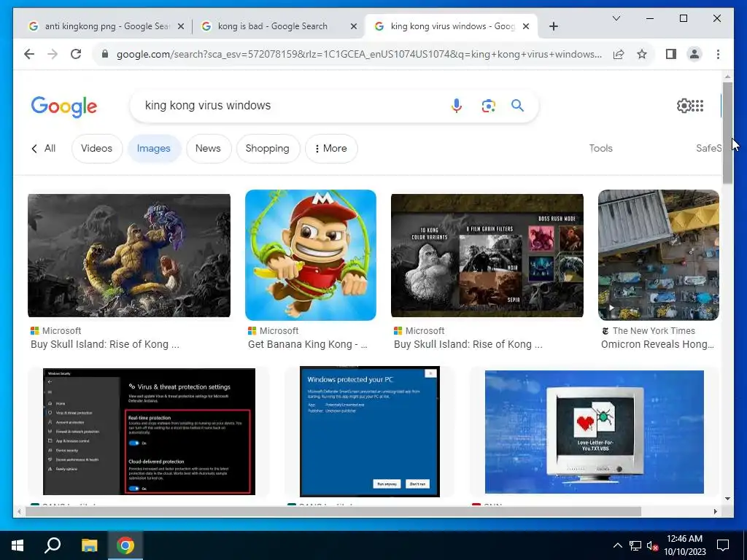View site information via lock icon
The height and width of the screenshot is (560, 747).
click(x=105, y=54)
